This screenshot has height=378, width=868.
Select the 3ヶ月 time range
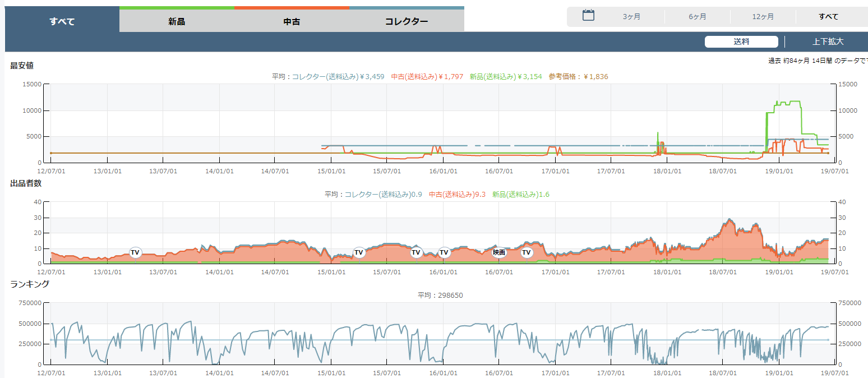631,17
